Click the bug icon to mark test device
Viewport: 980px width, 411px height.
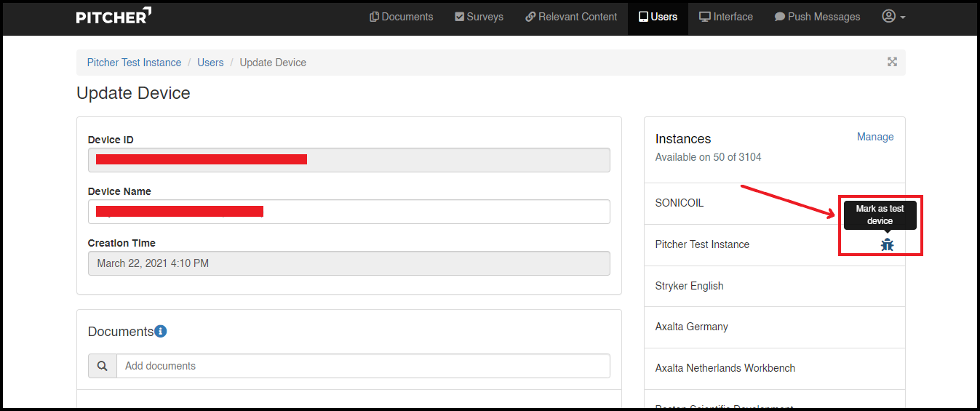pos(887,245)
